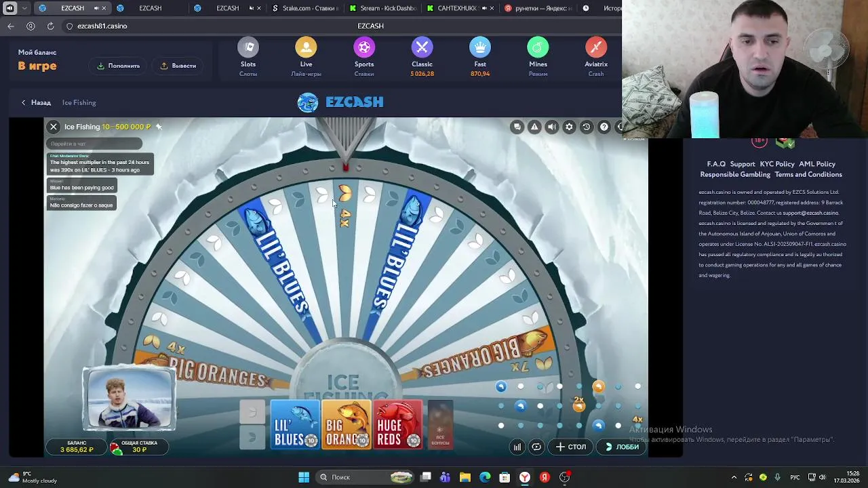This screenshot has height=488, width=868.
Task: Open the AML Policy link
Action: click(x=817, y=164)
